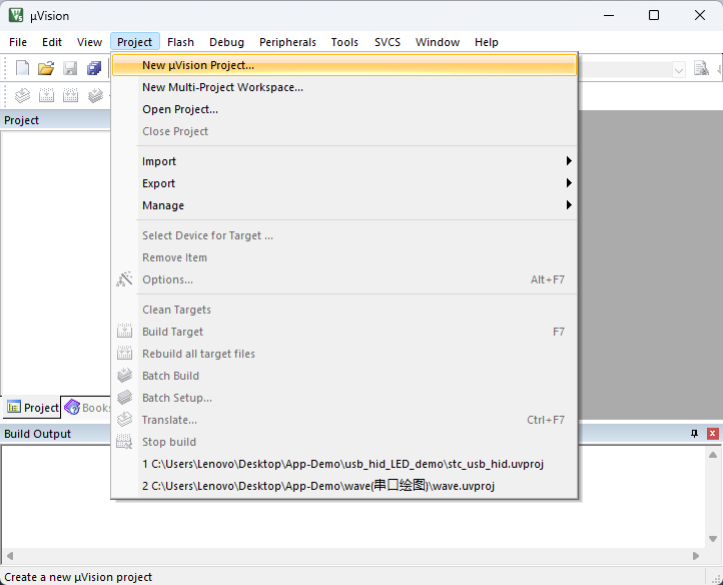This screenshot has height=585, width=723.
Task: Close the Build Output panel
Action: click(x=713, y=434)
